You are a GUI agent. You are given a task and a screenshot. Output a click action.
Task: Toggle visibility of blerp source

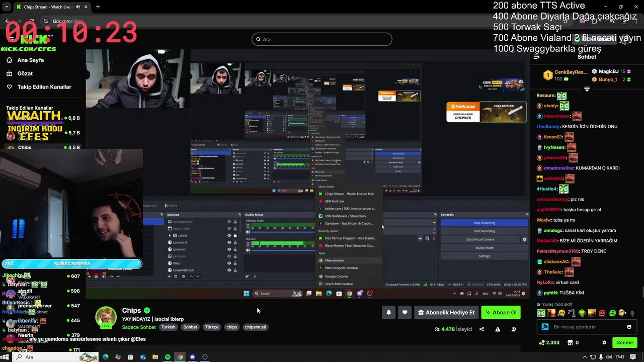(x=229, y=263)
